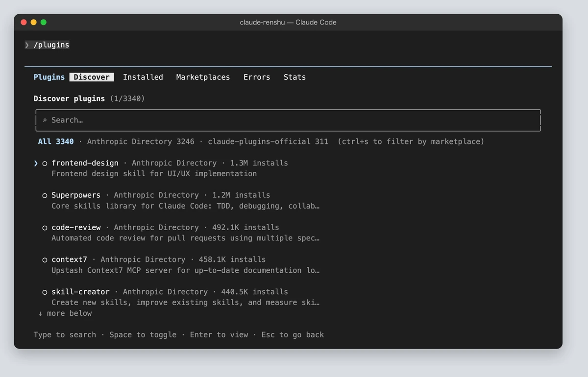The width and height of the screenshot is (588, 377).
Task: Toggle the code-review plugin circle
Action: [45, 228]
